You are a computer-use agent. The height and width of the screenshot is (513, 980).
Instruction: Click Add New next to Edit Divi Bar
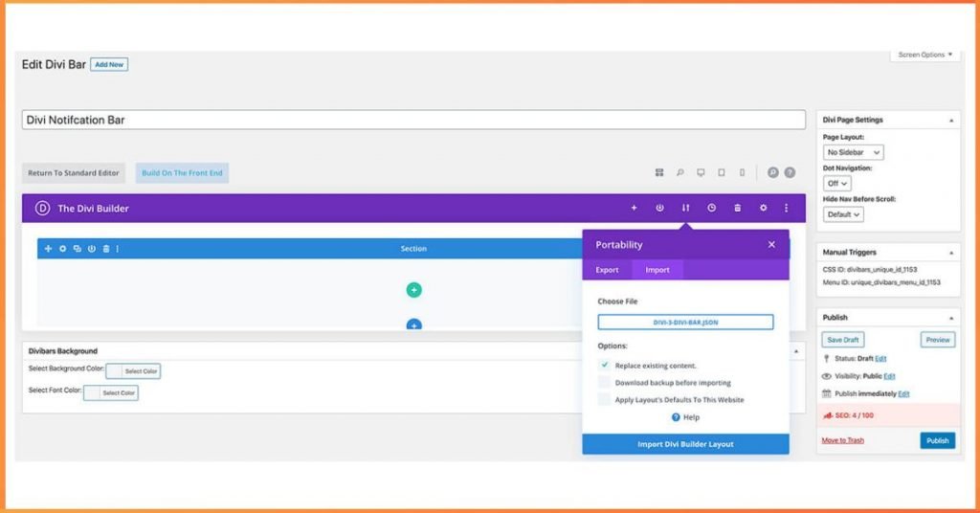pos(109,64)
